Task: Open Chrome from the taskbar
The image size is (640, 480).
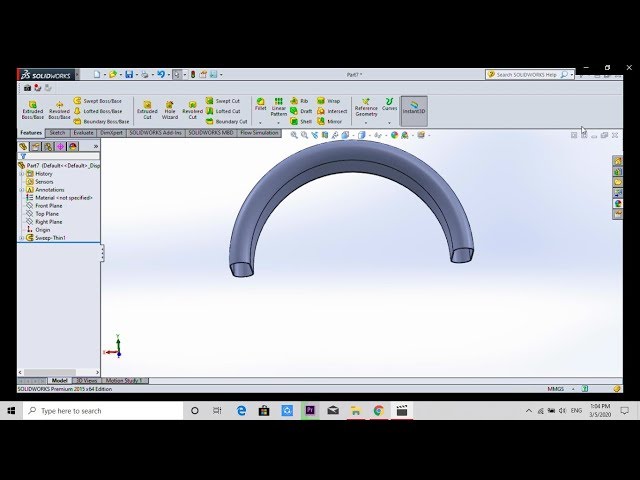Action: 378,411
